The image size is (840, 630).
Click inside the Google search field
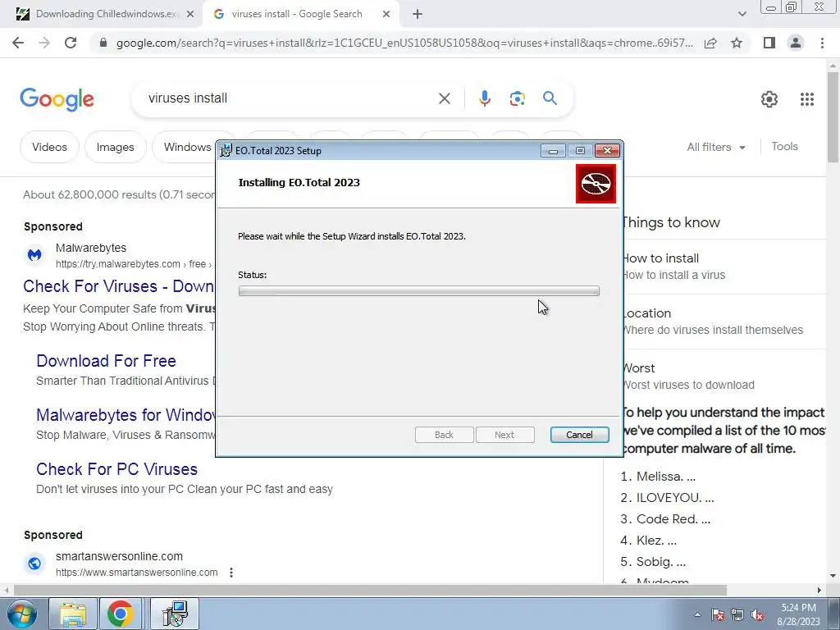(x=290, y=98)
